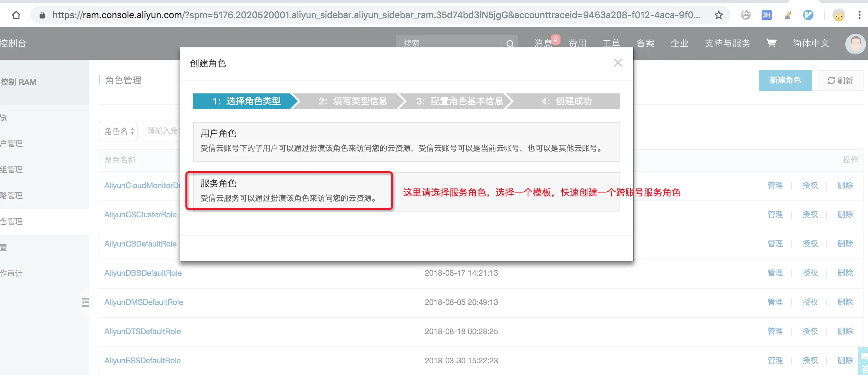Open the 费用 menu item

click(x=577, y=43)
